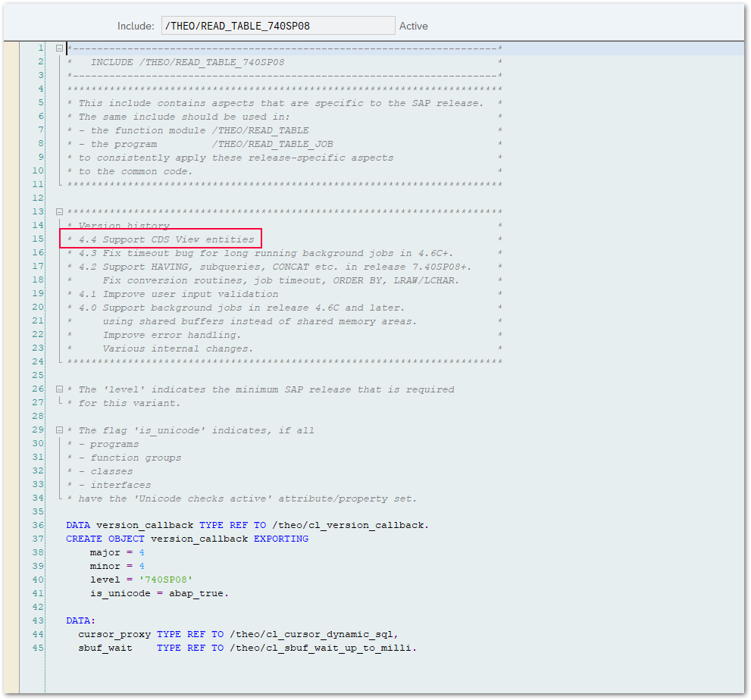The width and height of the screenshot is (751, 700).
Task: Collapse the 'level' comment block at line 26
Action: (x=59, y=389)
